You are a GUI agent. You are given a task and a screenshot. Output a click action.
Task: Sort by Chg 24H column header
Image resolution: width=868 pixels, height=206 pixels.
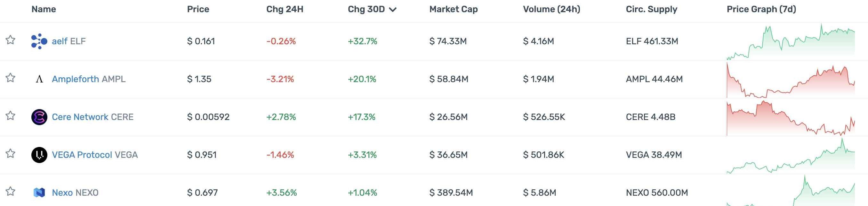pos(285,9)
